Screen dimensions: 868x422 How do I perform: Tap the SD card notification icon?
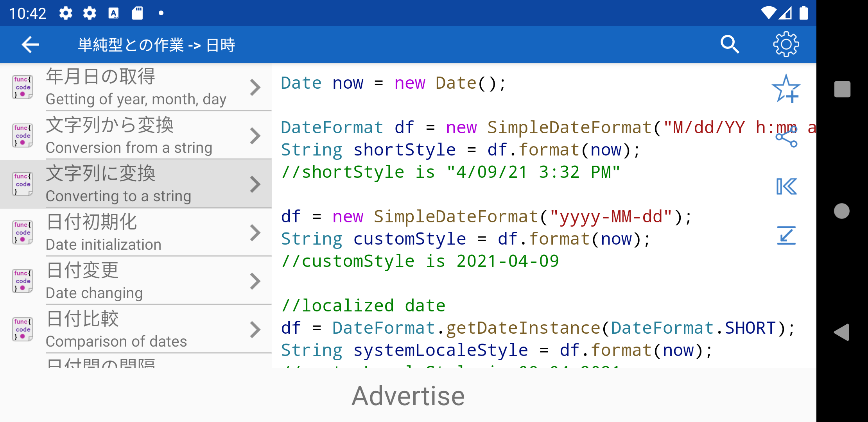pos(137,13)
